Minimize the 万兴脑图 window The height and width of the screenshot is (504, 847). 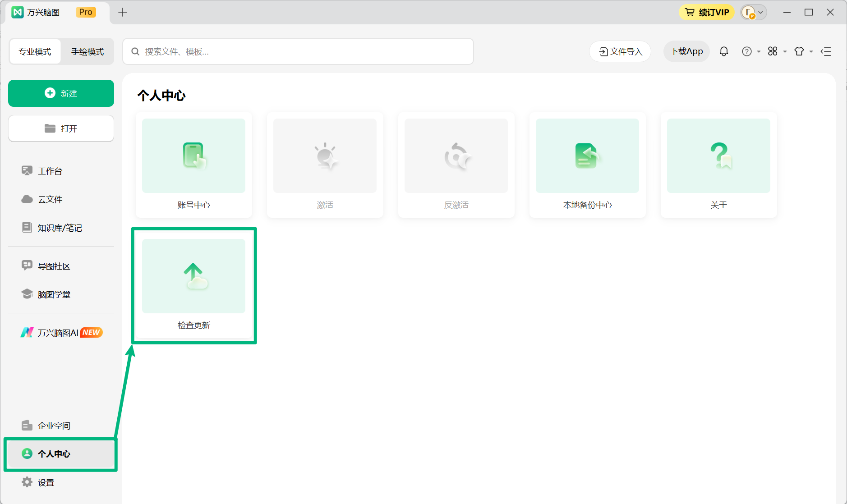tap(787, 12)
